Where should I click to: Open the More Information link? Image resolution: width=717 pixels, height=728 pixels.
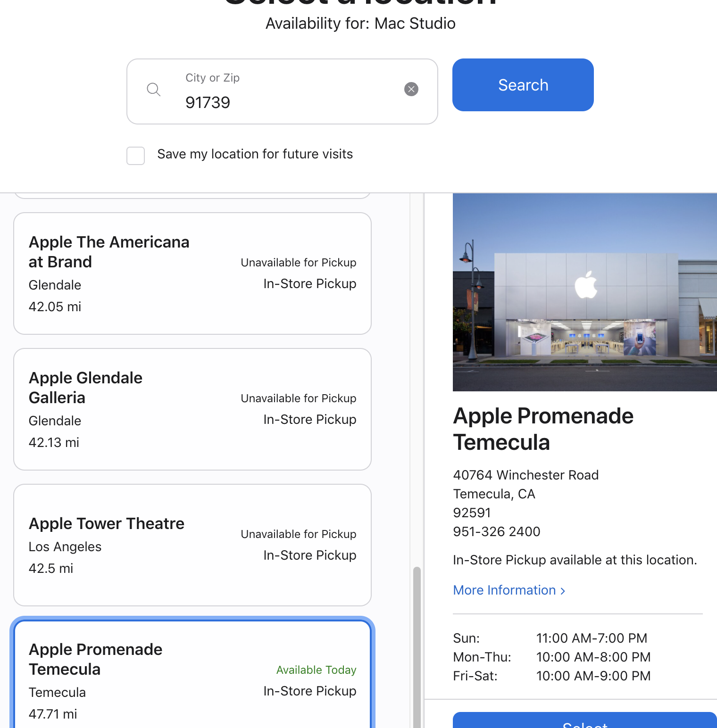pos(509,590)
